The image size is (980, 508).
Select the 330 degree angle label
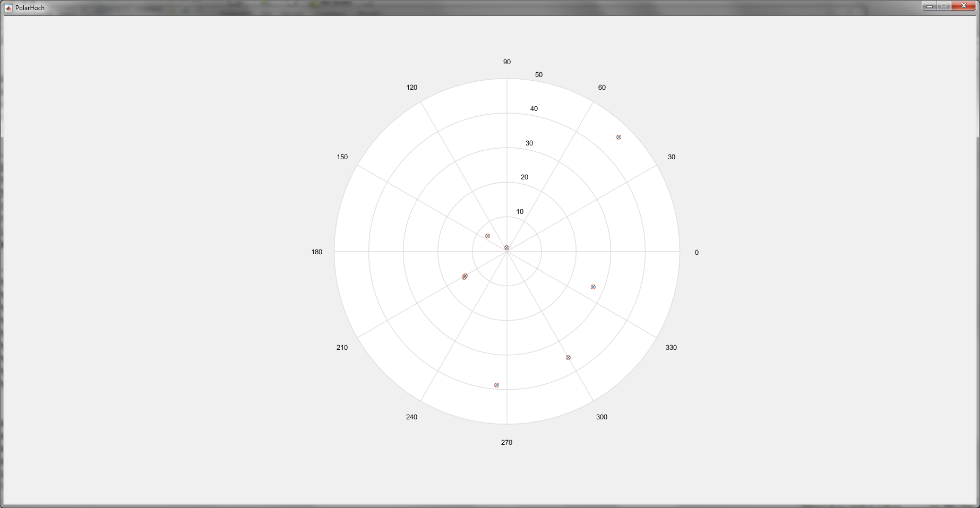tap(671, 348)
